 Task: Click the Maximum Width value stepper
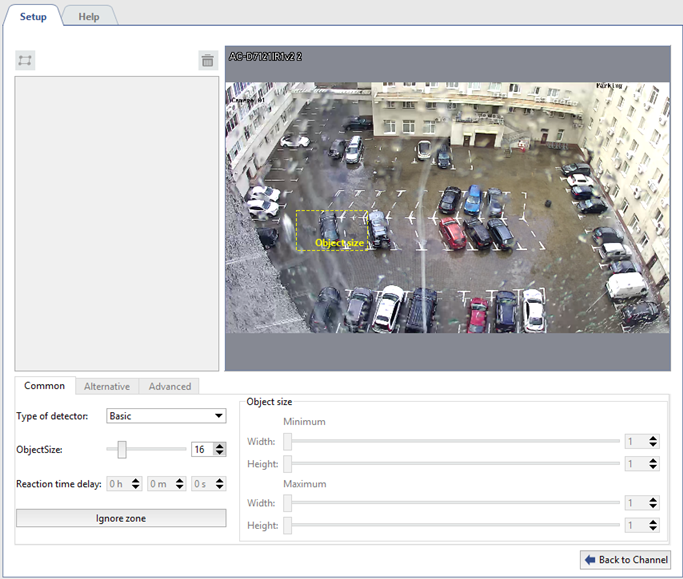coord(653,504)
